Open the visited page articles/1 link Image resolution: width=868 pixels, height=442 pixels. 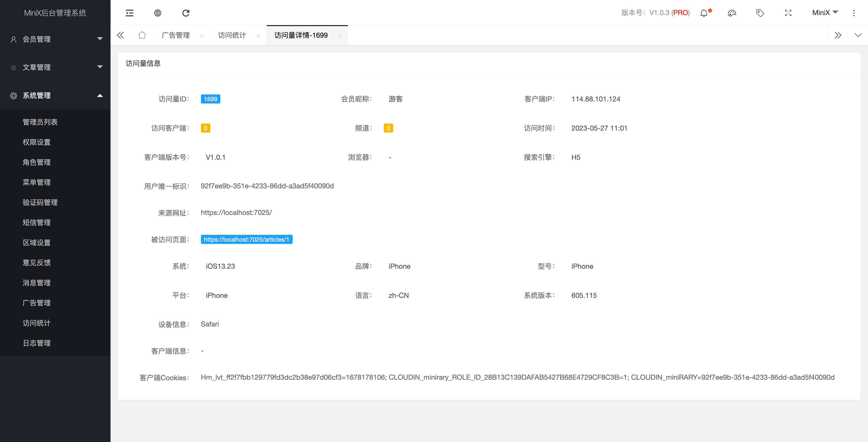pos(246,239)
